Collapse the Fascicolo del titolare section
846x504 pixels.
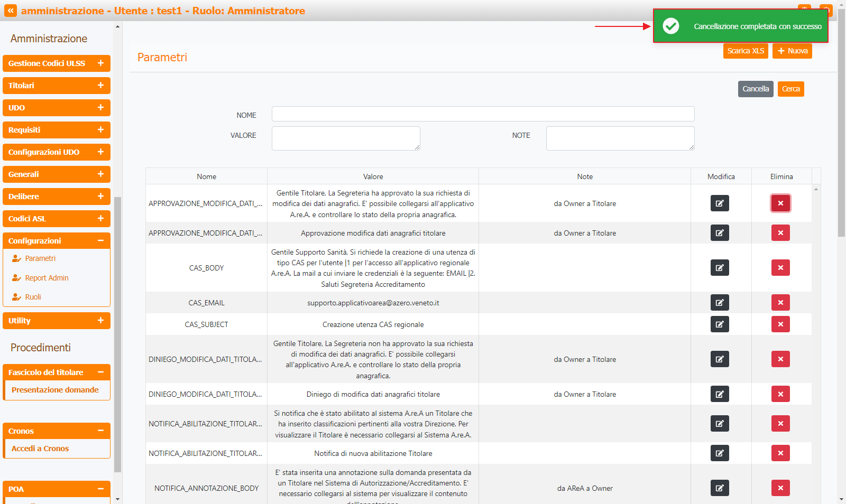100,372
